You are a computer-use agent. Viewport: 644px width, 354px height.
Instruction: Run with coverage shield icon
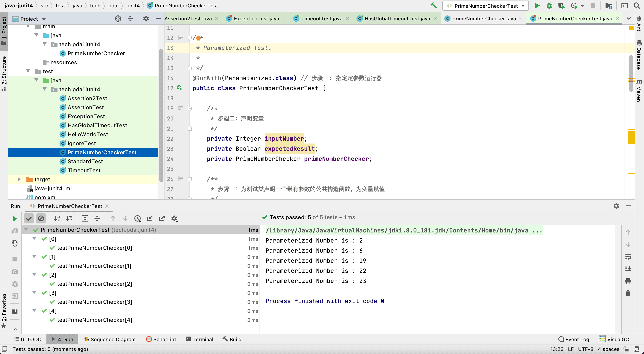point(562,6)
